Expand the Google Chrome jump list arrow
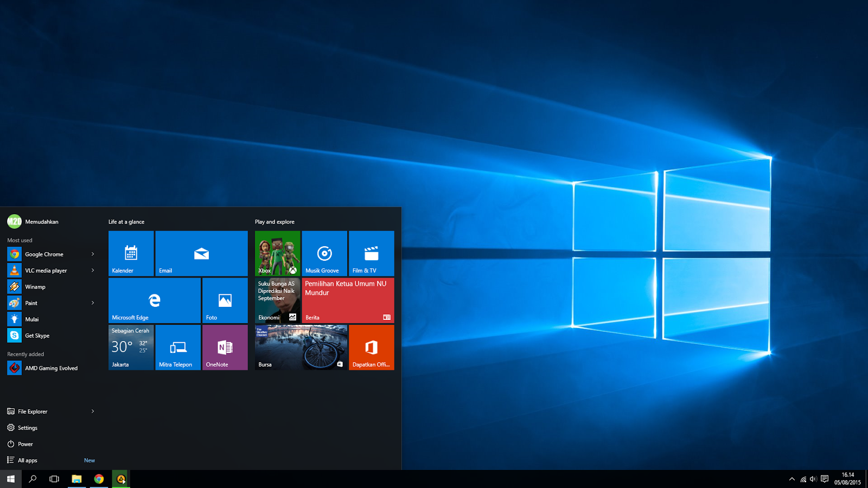 click(93, 254)
